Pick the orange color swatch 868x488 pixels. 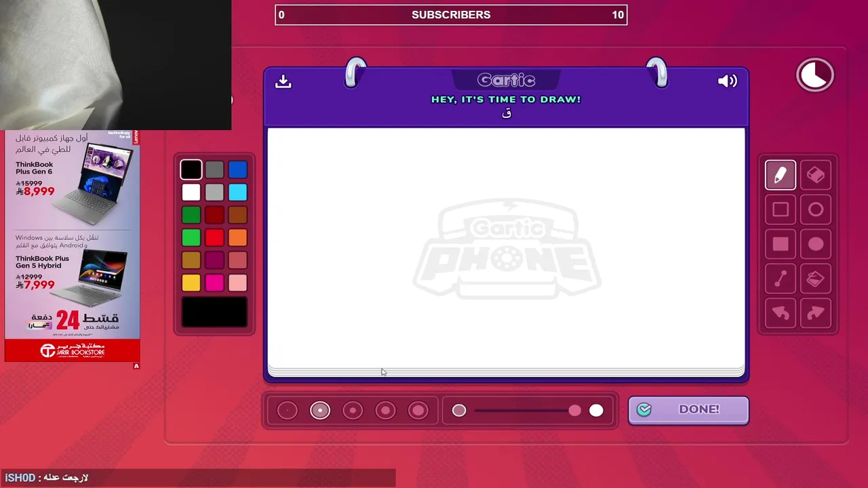pos(237,238)
